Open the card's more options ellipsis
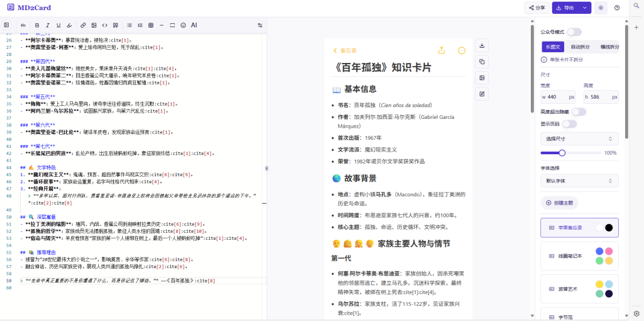This screenshot has height=321, width=644. coord(462,50)
